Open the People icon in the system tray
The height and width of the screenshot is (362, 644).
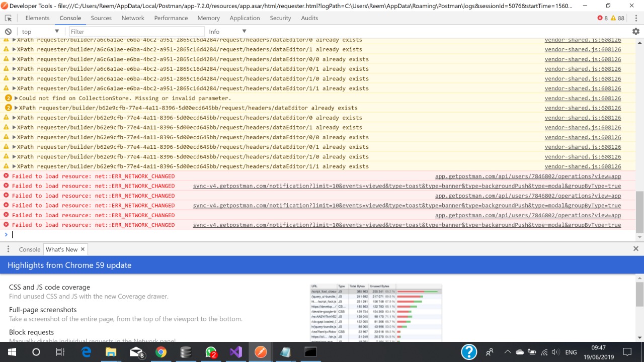tap(490, 352)
